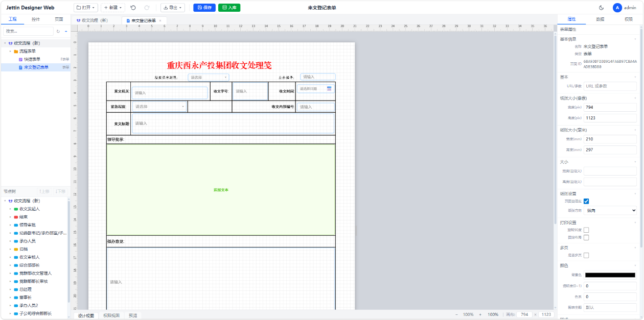Image resolution: width=644 pixels, height=320 pixels.
Task: Open the select dropdown at form top
Action: click(x=209, y=78)
